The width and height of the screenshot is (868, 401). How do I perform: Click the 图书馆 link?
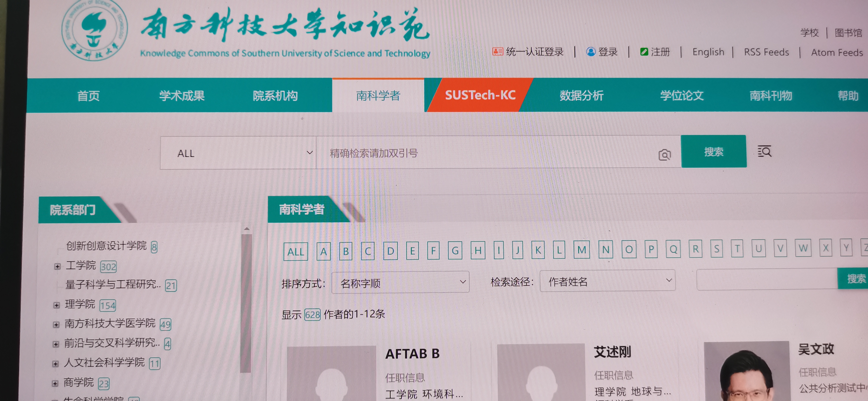pos(848,33)
